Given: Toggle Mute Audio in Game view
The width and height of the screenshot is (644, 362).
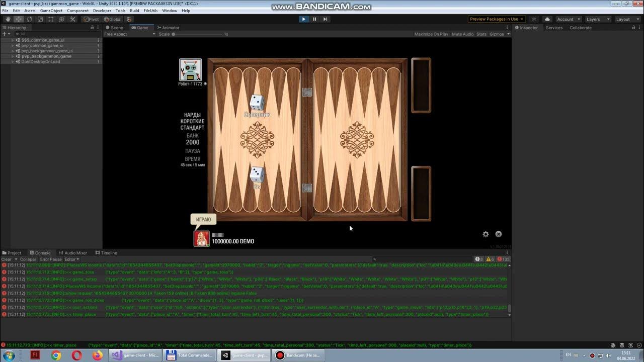Looking at the screenshot, I should 463,34.
